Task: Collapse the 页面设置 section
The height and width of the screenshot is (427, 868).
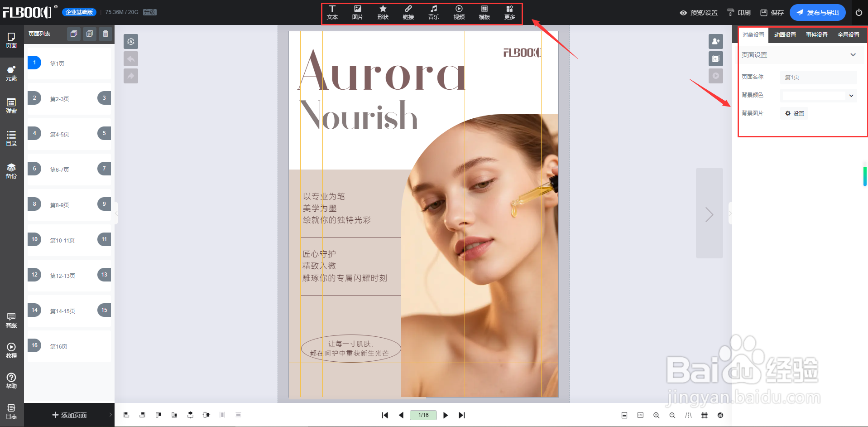Action: [853, 55]
